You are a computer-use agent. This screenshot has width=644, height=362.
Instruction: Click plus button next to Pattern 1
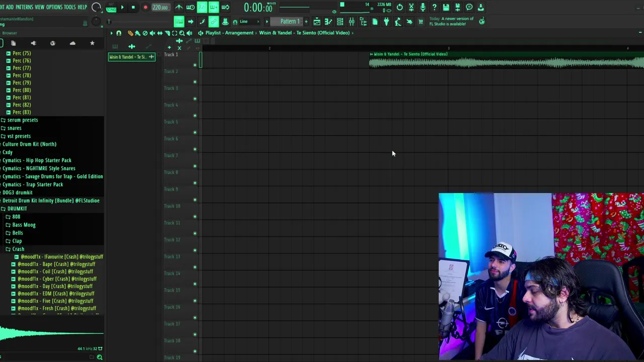[306, 22]
